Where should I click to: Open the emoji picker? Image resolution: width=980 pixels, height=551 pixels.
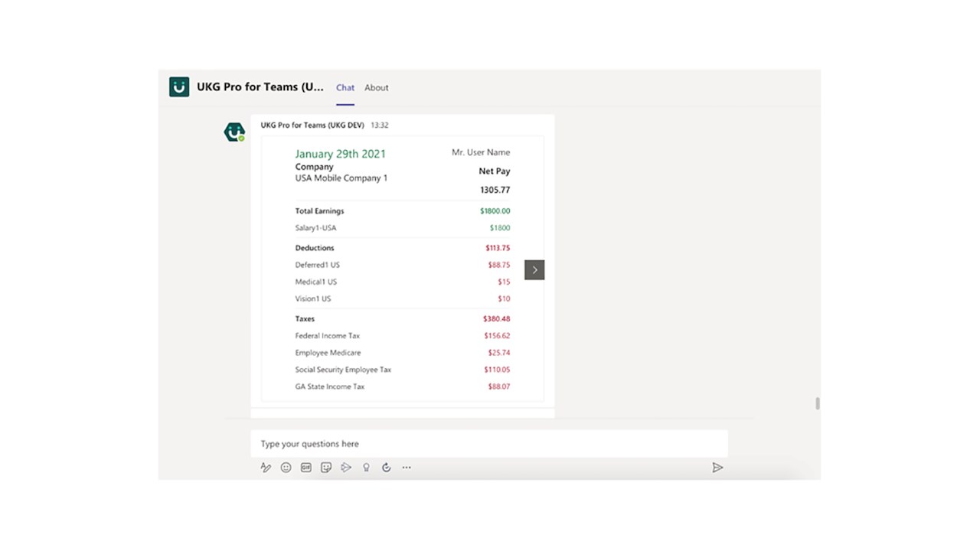[286, 468]
